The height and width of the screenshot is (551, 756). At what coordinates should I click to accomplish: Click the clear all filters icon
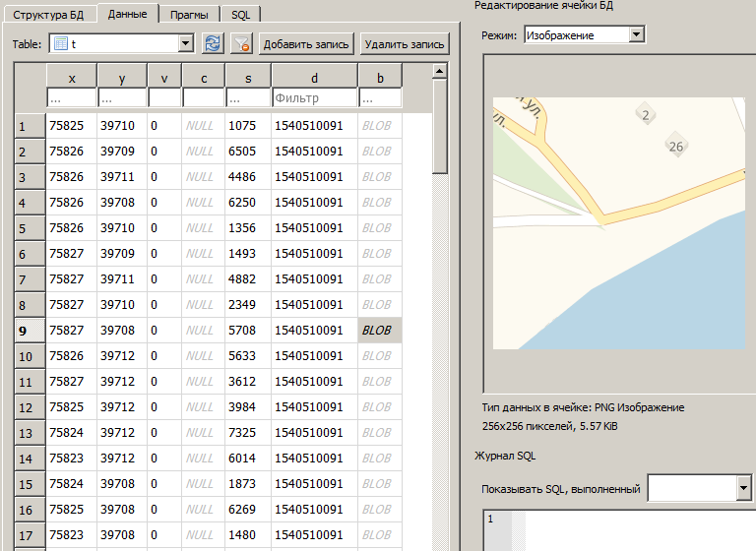coord(241,43)
